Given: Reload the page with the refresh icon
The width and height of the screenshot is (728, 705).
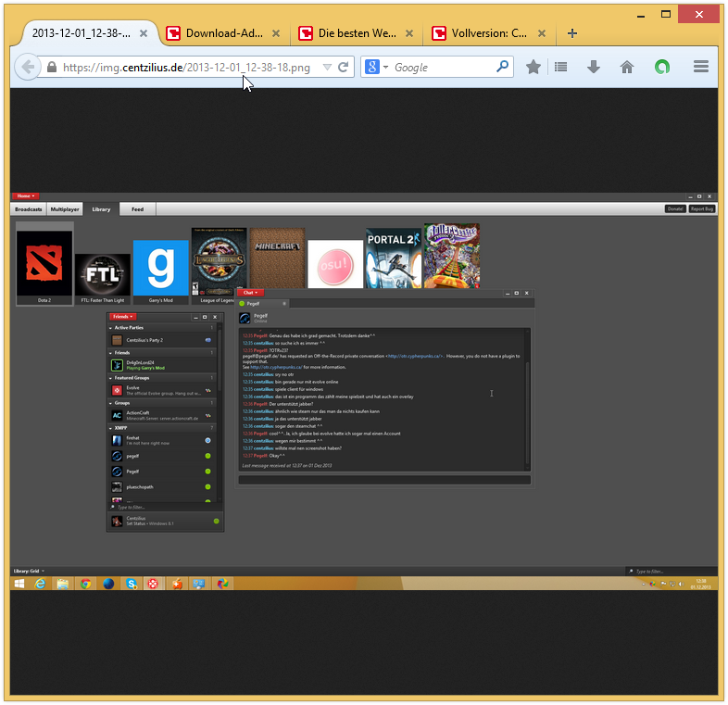Looking at the screenshot, I should pyautogui.click(x=343, y=67).
